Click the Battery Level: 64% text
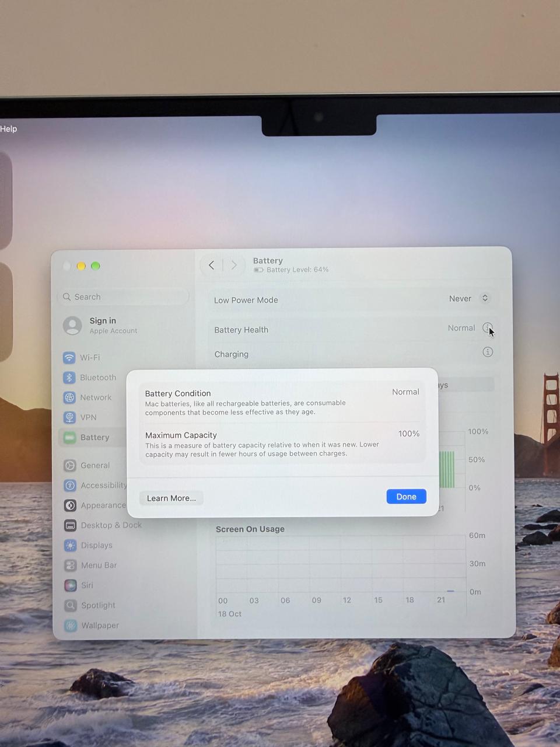Viewport: 560px width, 747px height. click(297, 270)
